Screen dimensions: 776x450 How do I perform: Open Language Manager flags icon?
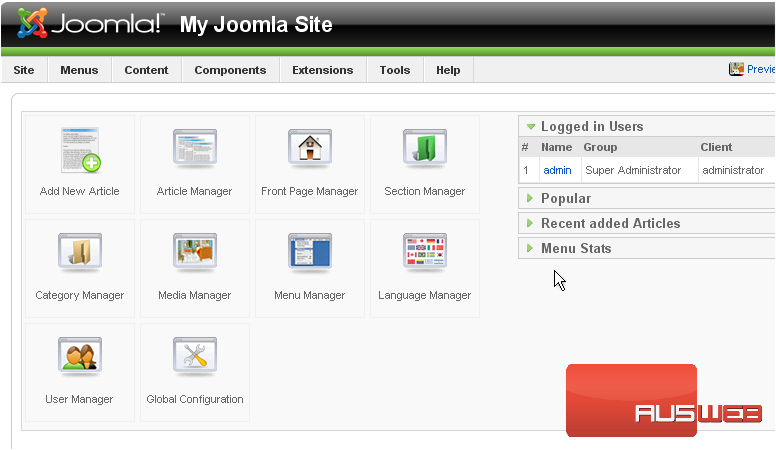[424, 254]
